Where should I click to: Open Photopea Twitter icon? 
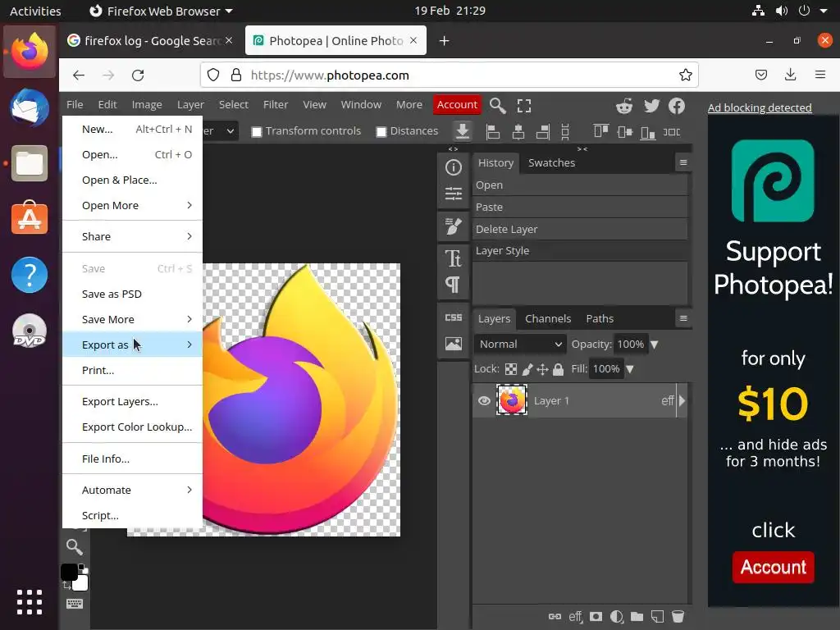click(651, 106)
